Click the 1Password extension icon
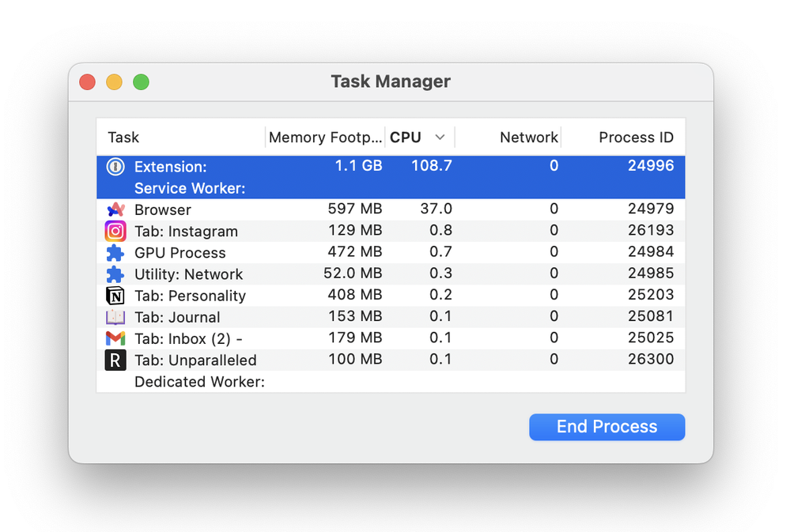 tap(115, 167)
